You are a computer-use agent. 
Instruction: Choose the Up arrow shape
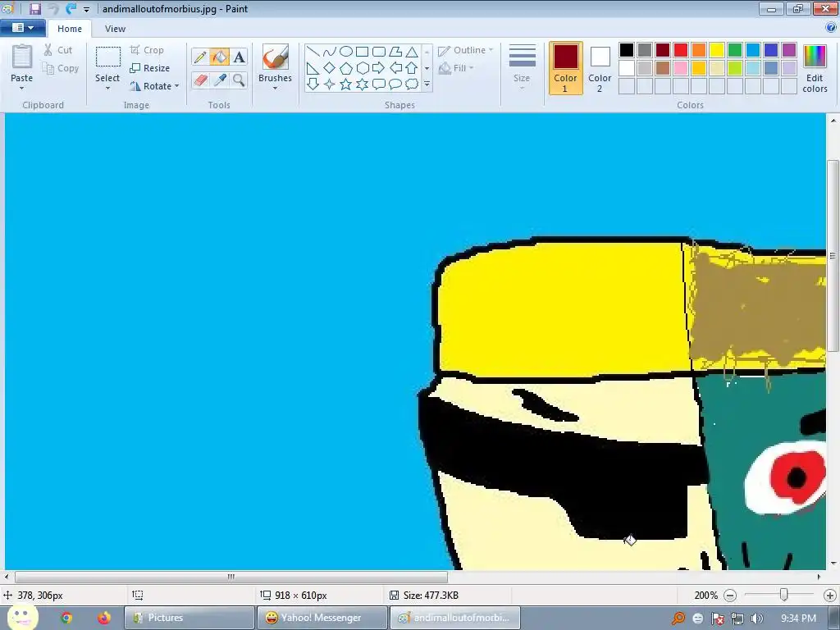(412, 68)
